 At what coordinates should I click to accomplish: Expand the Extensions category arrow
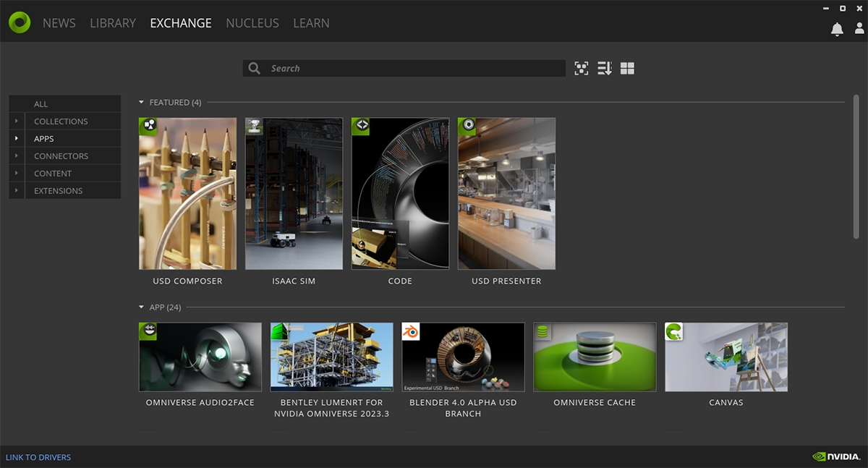pos(17,191)
